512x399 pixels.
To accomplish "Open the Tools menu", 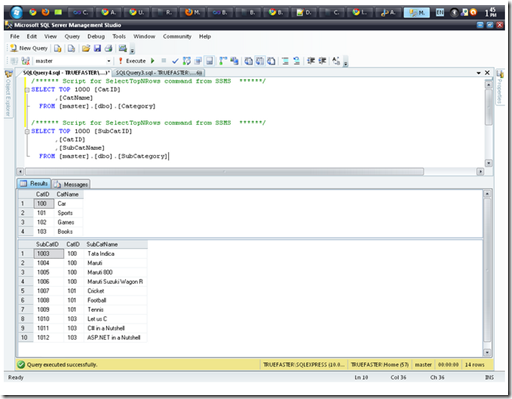I will (119, 36).
